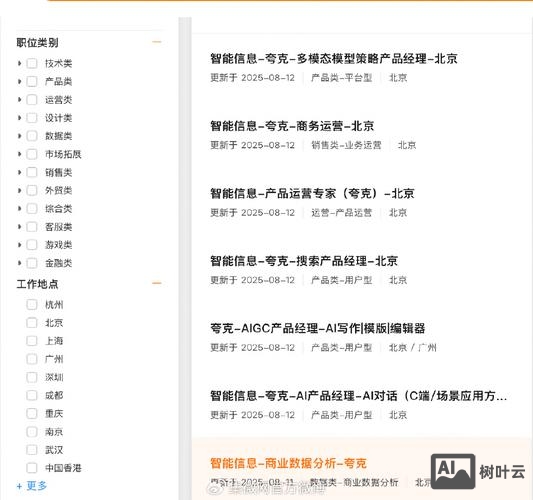Click the 产品类-平台型 category tag
This screenshot has height=500, width=533.
point(341,78)
